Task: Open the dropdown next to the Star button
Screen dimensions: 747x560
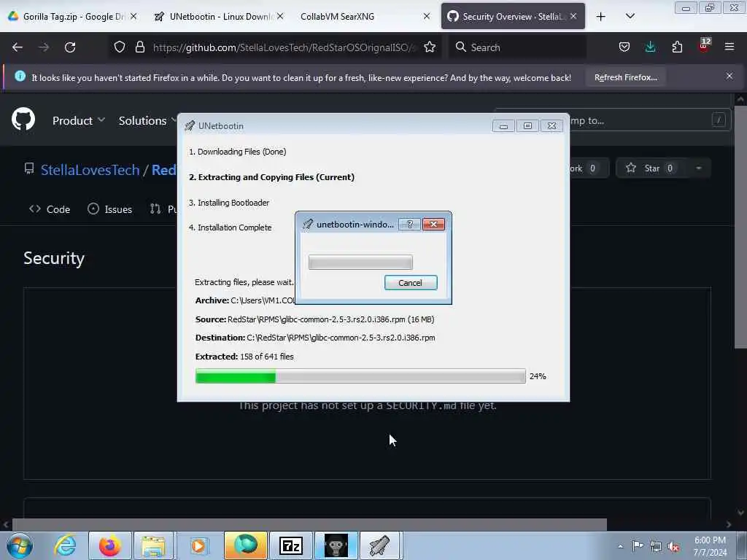Action: coord(698,168)
